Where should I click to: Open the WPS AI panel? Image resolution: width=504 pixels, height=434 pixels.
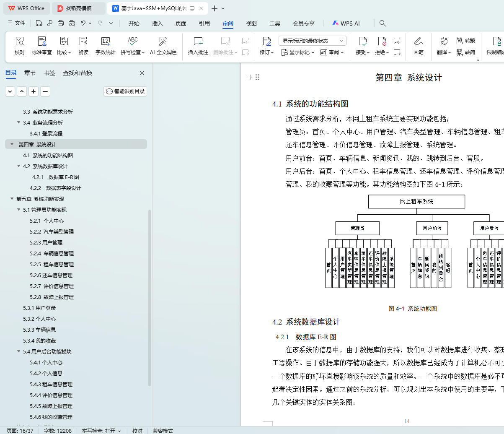[x=346, y=23]
